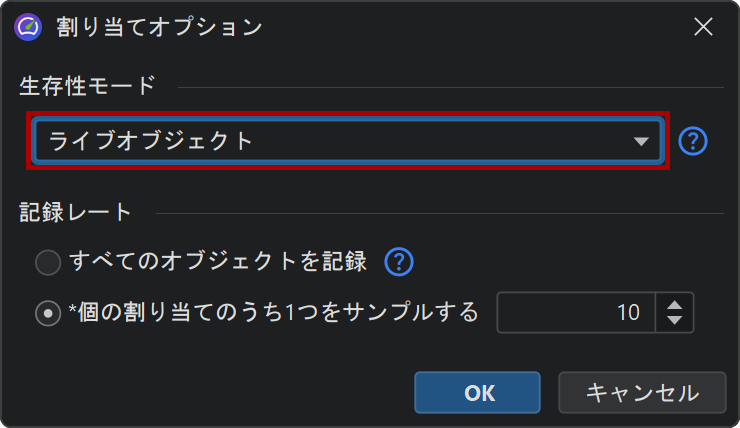
Task: Increase the sampling interval with up arrow
Action: point(675,303)
